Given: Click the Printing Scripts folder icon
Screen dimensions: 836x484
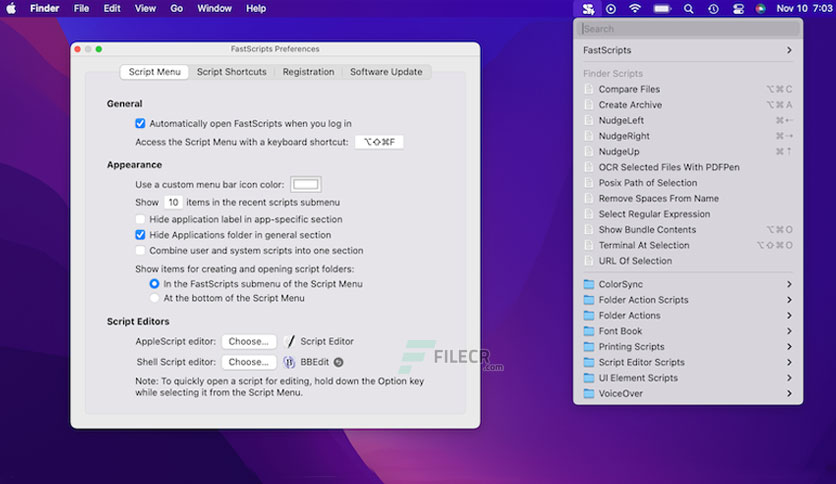Looking at the screenshot, I should coord(589,346).
